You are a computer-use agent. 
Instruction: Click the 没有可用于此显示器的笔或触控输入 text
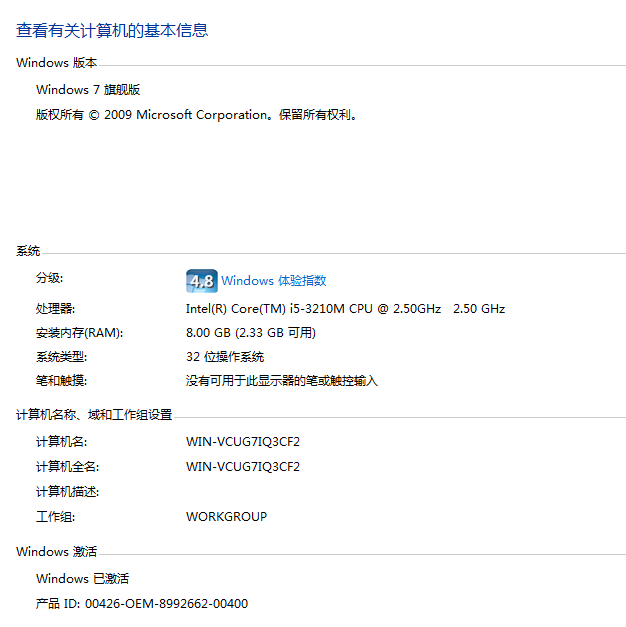pyautogui.click(x=282, y=381)
